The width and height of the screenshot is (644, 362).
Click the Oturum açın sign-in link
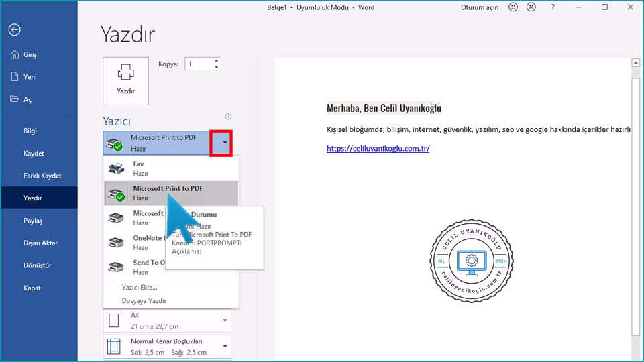479,7
